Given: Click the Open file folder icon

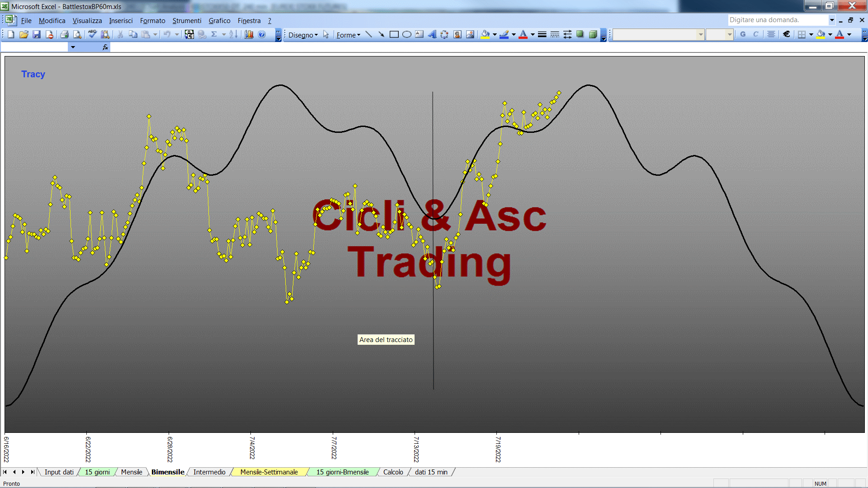Looking at the screenshot, I should [x=24, y=34].
